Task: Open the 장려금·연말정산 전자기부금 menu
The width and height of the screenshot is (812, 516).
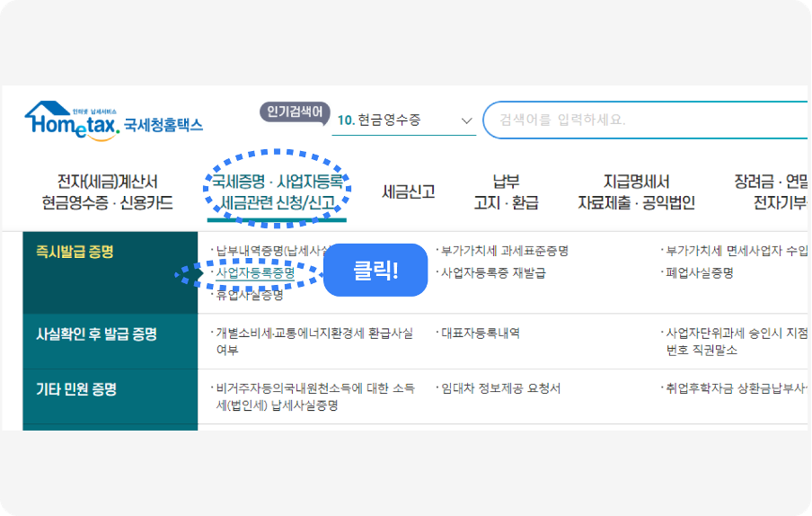Action: [x=771, y=192]
